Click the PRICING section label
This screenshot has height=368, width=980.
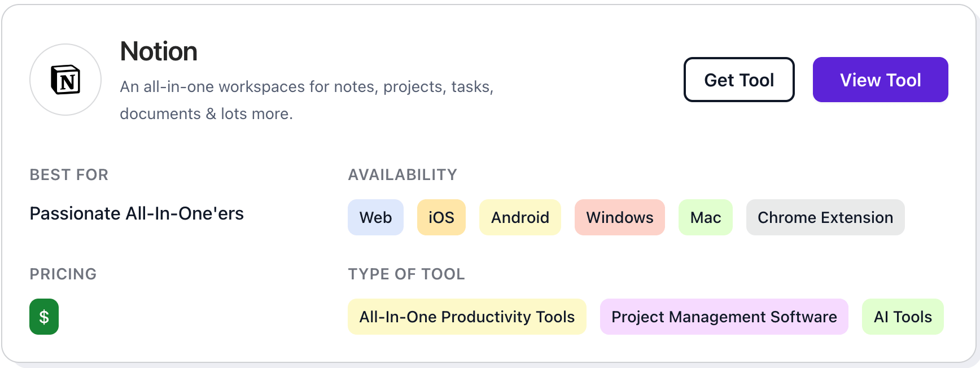tap(63, 274)
